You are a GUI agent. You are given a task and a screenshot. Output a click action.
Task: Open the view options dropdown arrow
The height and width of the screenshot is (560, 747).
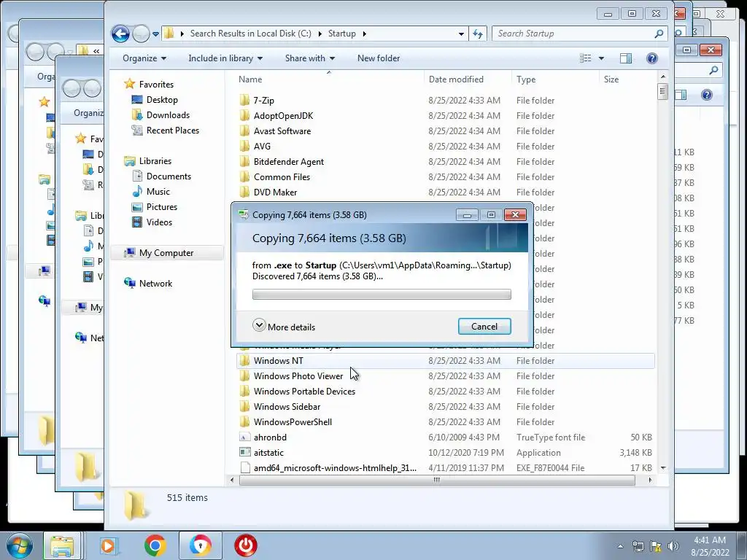(x=601, y=58)
